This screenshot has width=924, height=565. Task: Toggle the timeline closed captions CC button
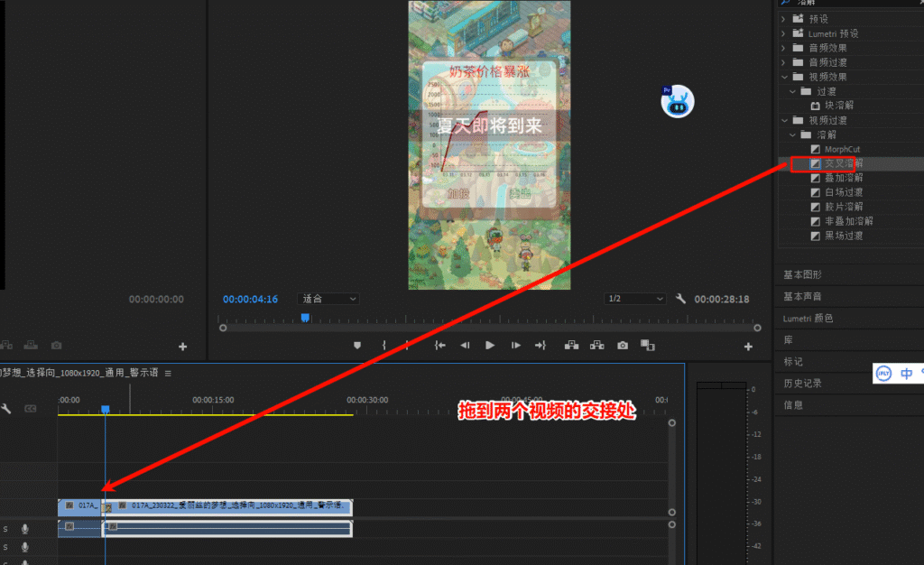[30, 409]
